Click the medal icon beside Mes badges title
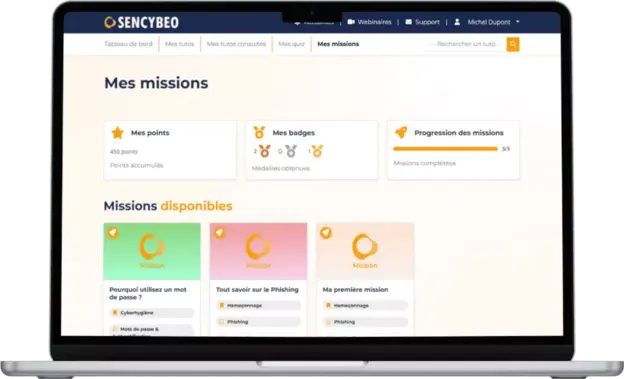The width and height of the screenshot is (624, 379). [259, 132]
